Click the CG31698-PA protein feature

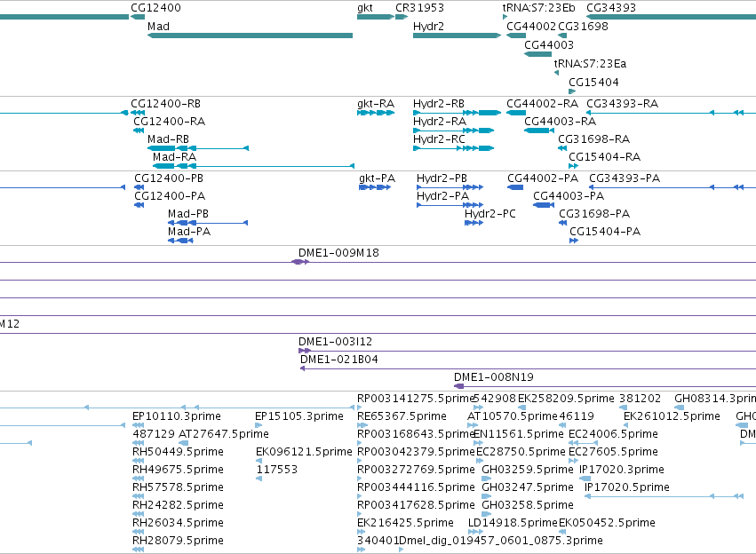tap(562, 223)
